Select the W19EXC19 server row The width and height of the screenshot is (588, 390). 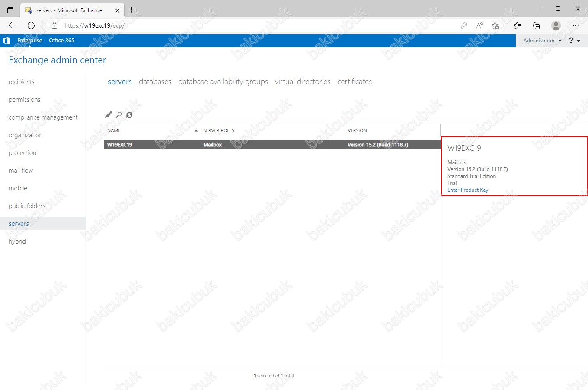(272, 145)
